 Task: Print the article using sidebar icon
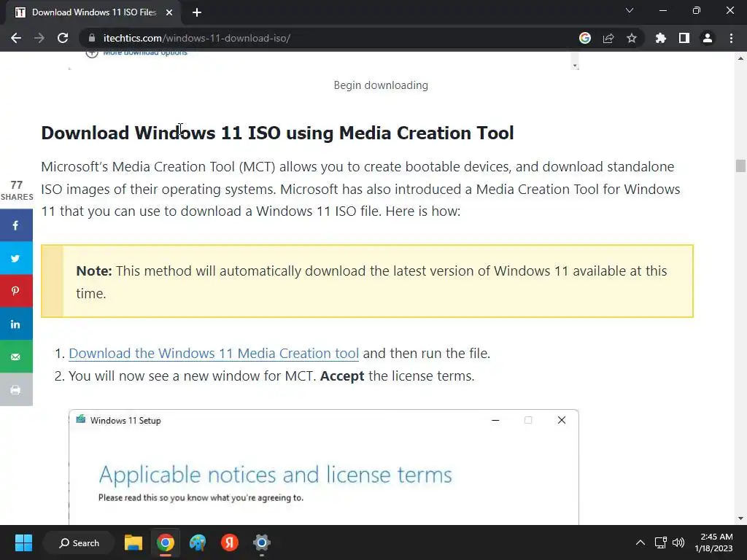[16, 389]
